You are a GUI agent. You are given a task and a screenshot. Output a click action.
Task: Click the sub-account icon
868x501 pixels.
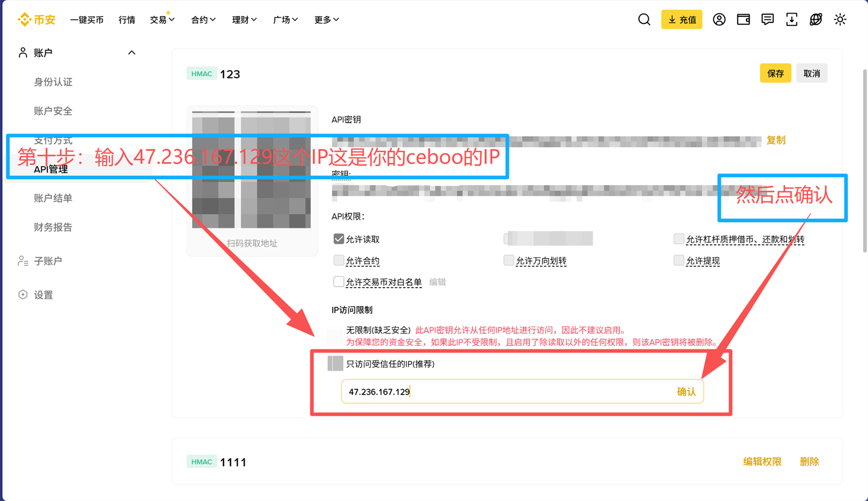point(23,261)
